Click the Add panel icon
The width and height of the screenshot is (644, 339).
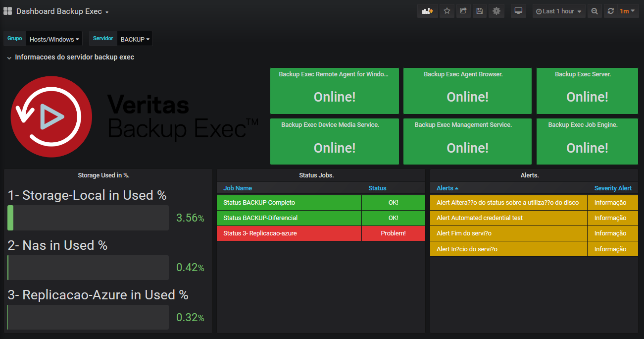(x=427, y=11)
